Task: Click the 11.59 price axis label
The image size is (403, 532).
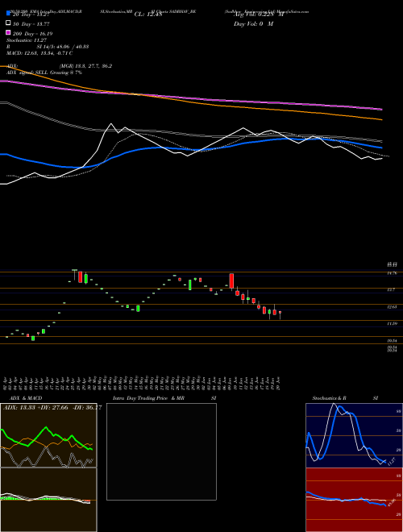Action: tap(393, 324)
